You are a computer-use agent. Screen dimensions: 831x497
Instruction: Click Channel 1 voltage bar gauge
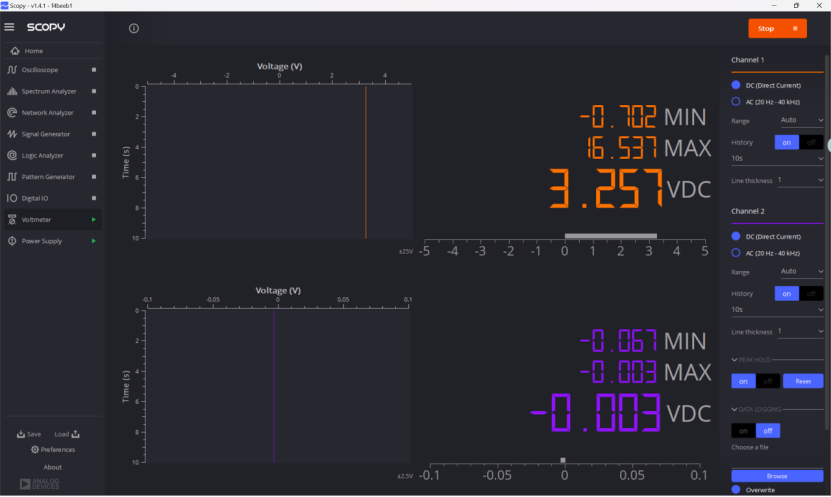(611, 236)
